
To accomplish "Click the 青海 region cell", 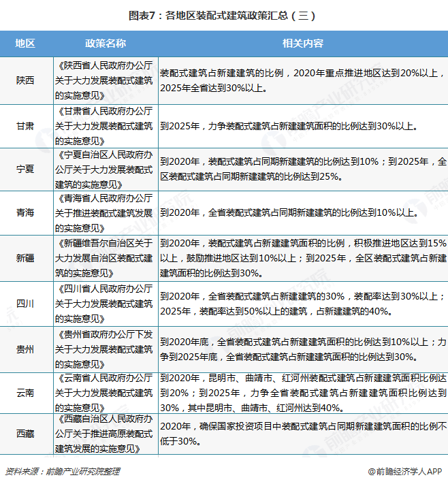I will coord(25,212).
